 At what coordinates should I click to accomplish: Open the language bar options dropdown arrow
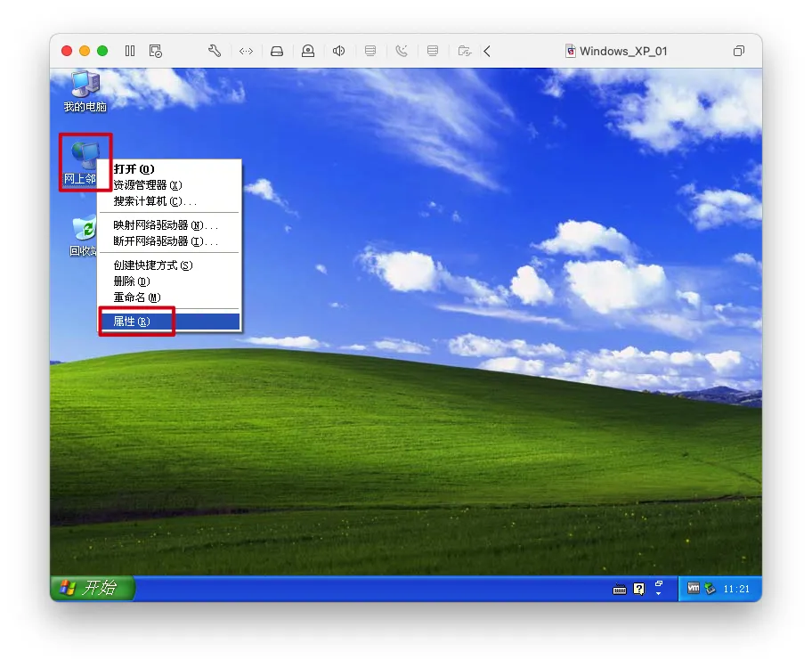click(658, 593)
